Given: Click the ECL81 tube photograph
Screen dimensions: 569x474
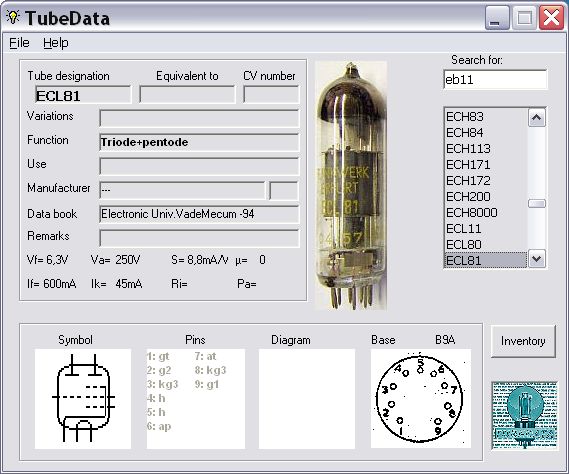Looking at the screenshot, I should (351, 185).
